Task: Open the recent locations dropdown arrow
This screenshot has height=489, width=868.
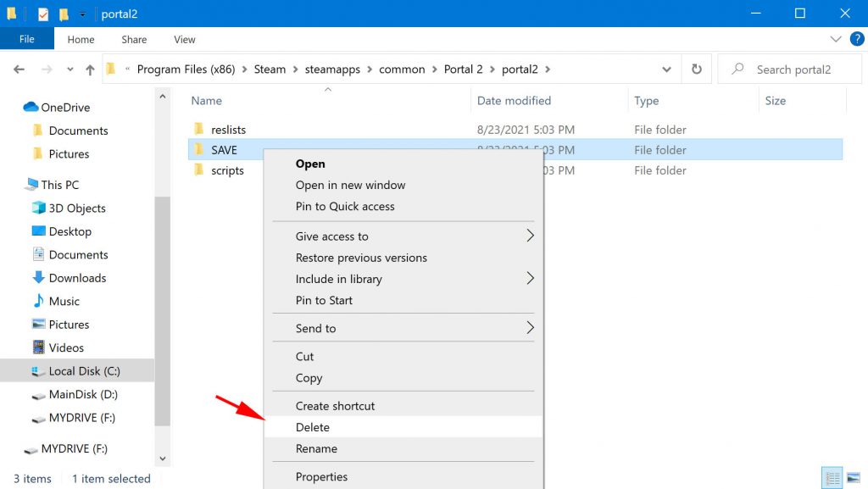Action: pos(70,69)
